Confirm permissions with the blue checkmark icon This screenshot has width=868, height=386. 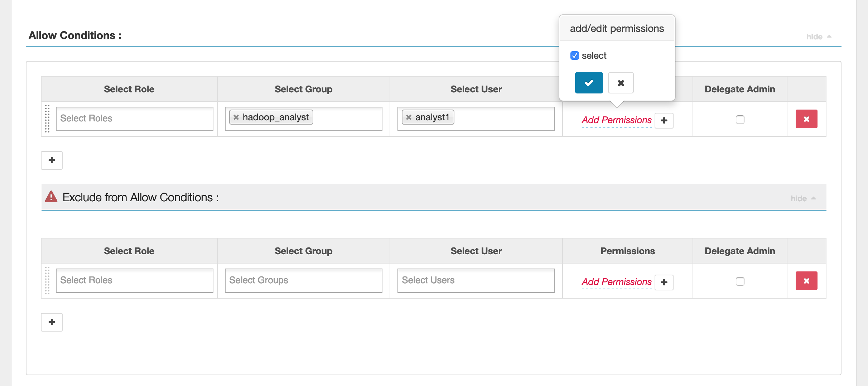pos(589,83)
